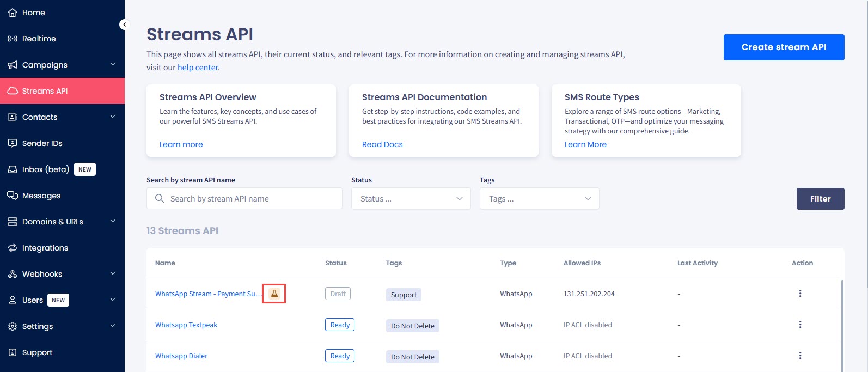The height and width of the screenshot is (372, 868).
Task: Click the IP address 131.251.202.204
Action: pos(589,294)
